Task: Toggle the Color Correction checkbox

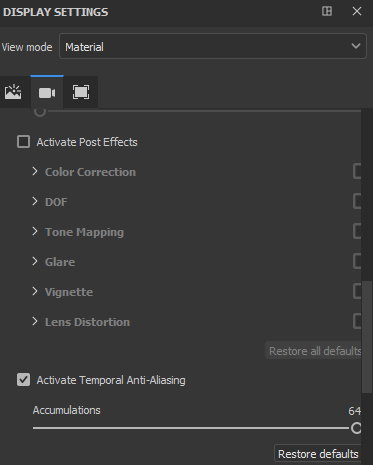Action: (357, 171)
